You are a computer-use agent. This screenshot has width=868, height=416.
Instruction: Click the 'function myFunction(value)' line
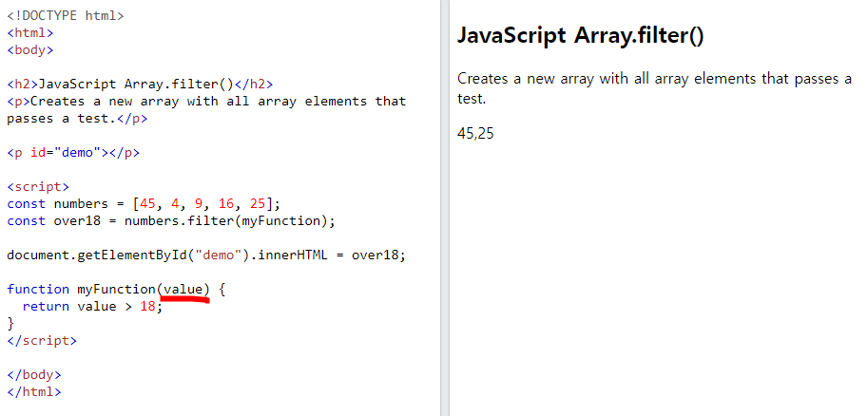(x=116, y=290)
